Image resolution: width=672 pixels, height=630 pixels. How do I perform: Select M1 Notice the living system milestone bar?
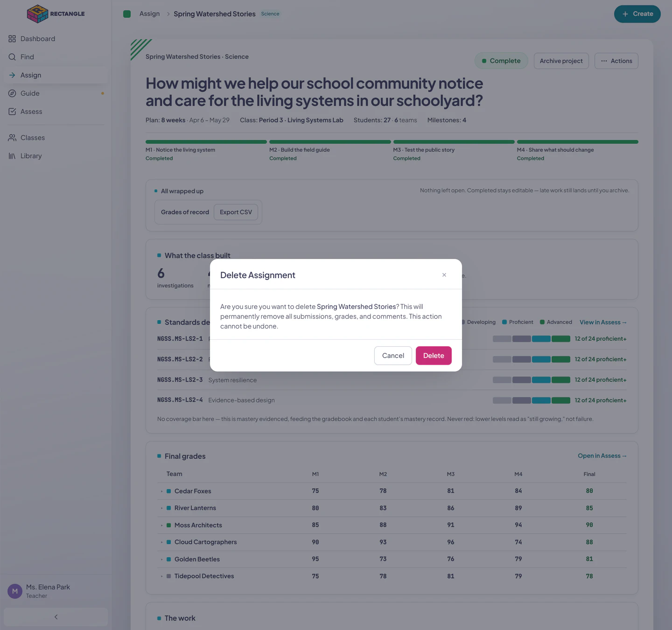[x=206, y=142]
